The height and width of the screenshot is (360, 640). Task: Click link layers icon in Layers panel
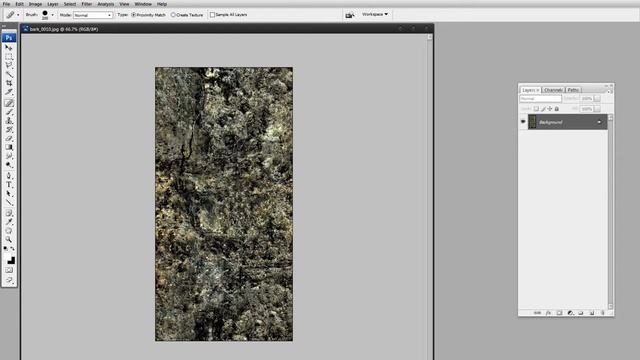(537, 313)
